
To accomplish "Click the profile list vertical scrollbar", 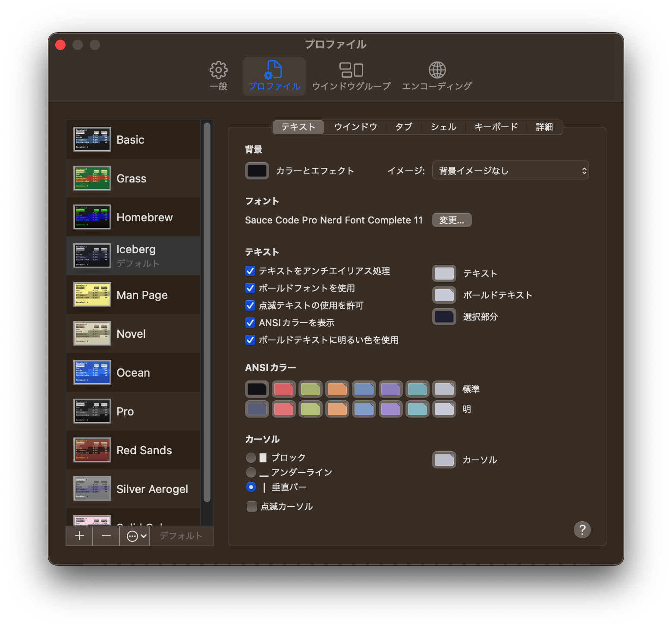I will click(x=207, y=312).
